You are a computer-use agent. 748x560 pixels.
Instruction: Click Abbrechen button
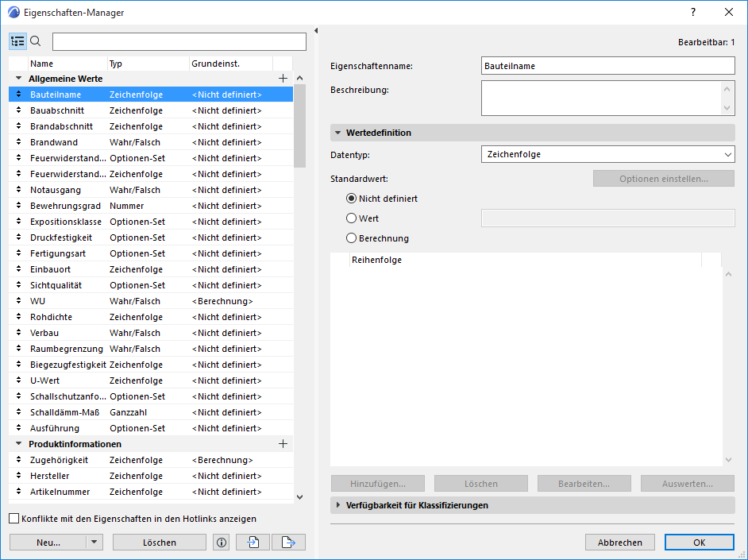click(x=619, y=543)
